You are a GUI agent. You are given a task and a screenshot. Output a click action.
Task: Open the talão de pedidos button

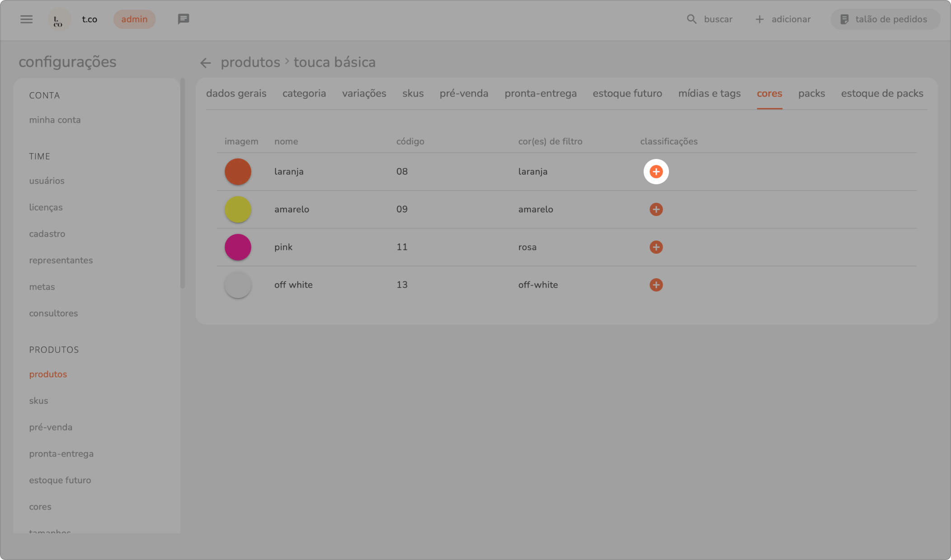885,19
